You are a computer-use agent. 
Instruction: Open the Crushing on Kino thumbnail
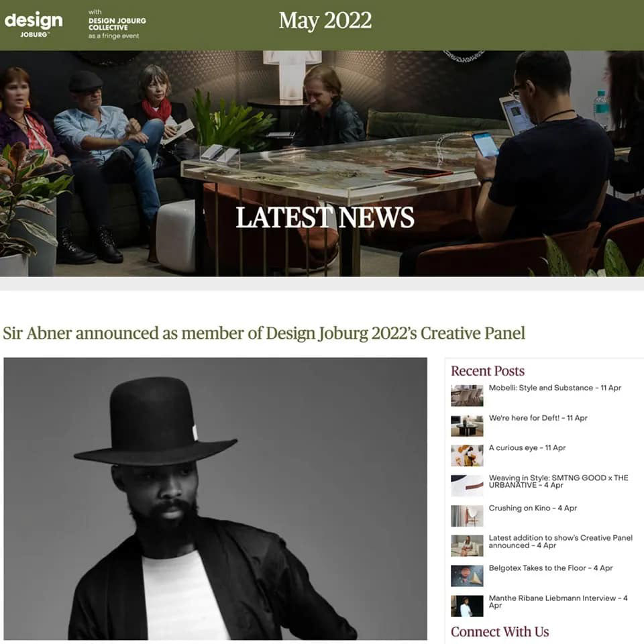coord(467,516)
